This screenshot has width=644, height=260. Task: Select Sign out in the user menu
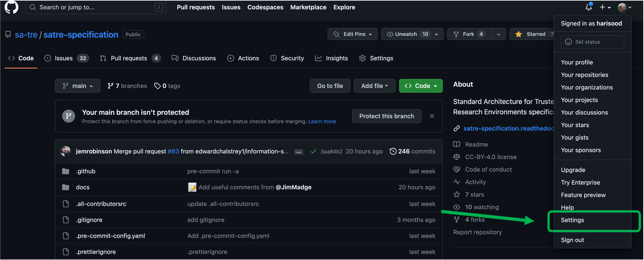[592, 240]
